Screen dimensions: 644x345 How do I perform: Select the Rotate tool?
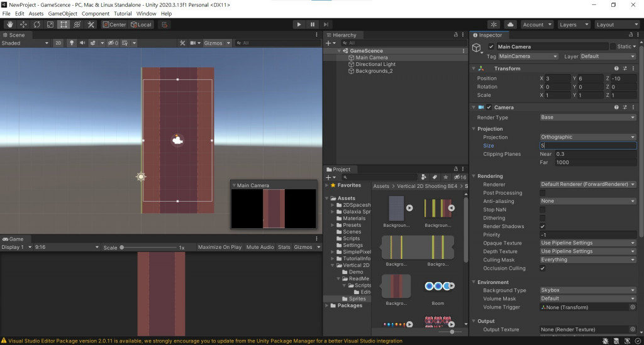[x=36, y=25]
